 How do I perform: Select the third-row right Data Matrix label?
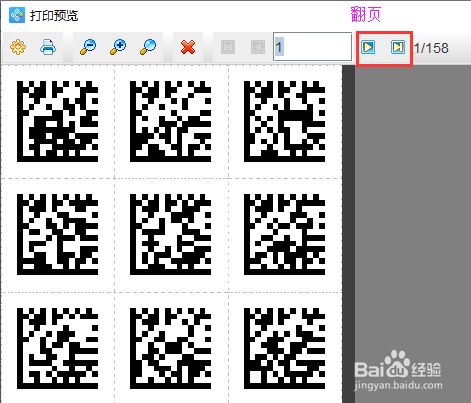tap(284, 348)
